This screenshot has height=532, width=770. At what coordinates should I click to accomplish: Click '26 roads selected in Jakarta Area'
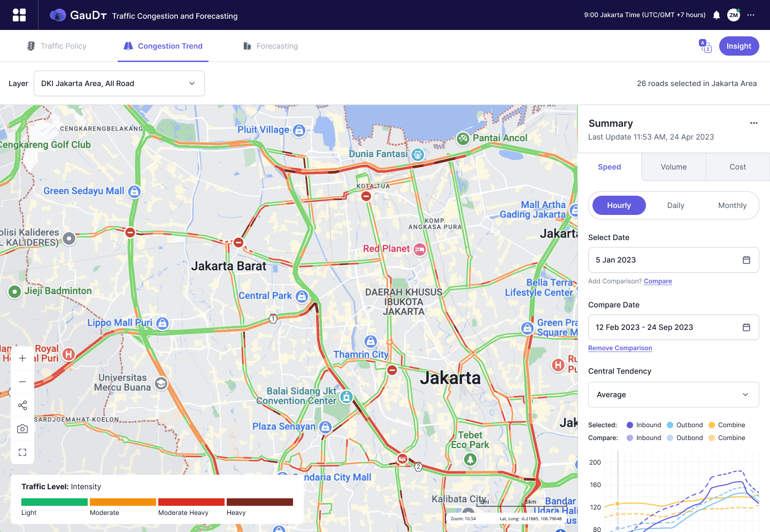pos(697,83)
